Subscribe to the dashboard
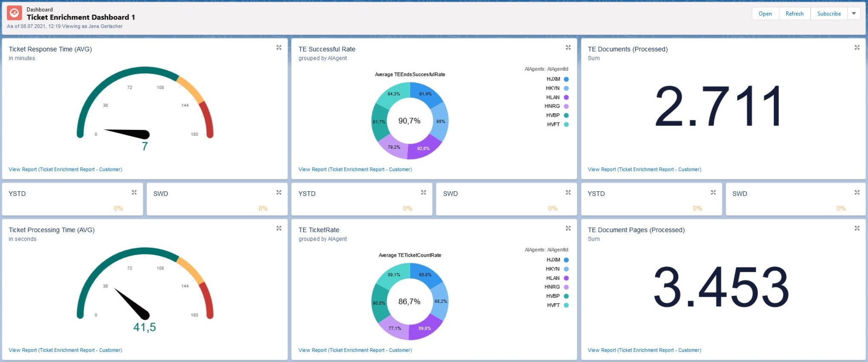This screenshot has height=362, width=868. pos(829,14)
